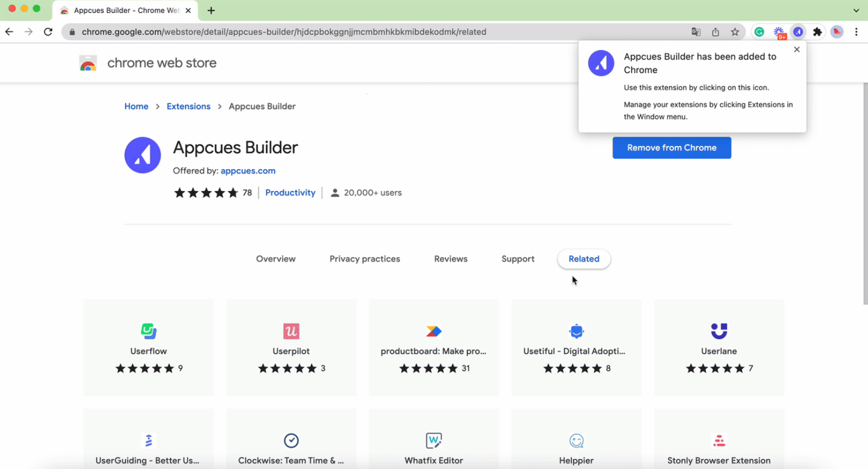
Task: Bookmark this page with the star icon
Action: tap(735, 32)
